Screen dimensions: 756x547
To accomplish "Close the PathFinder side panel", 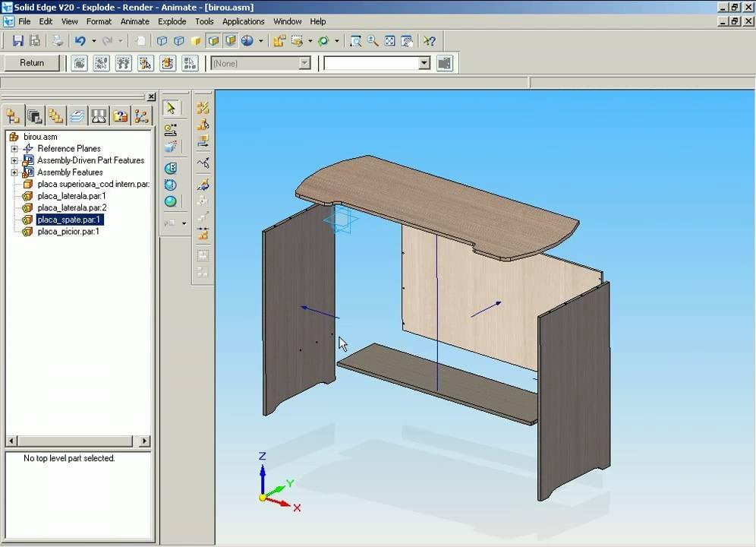I will pos(151,96).
